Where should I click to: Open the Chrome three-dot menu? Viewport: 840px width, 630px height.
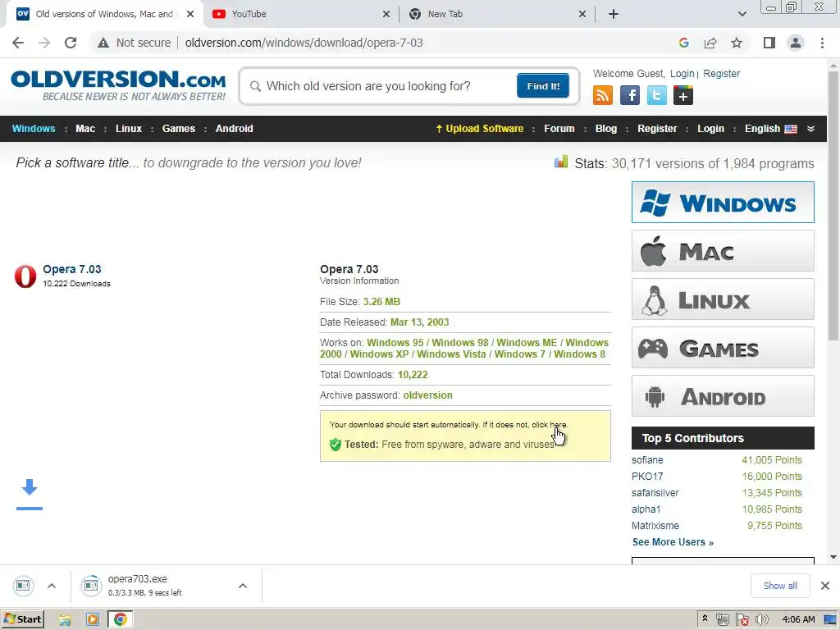(x=822, y=43)
